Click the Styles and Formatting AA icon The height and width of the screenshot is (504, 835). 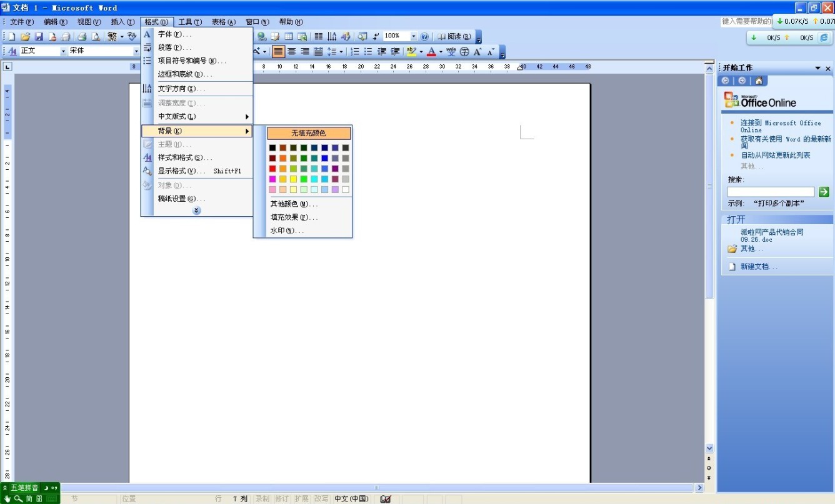point(12,51)
